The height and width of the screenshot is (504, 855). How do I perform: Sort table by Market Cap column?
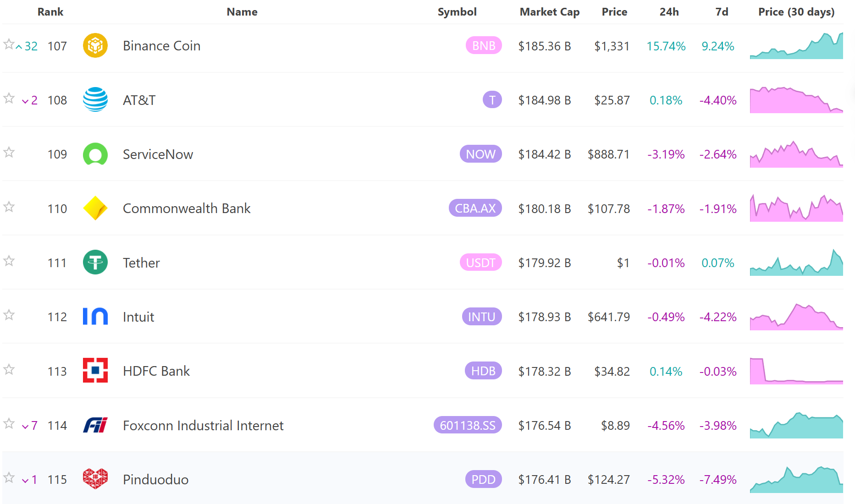coord(549,12)
